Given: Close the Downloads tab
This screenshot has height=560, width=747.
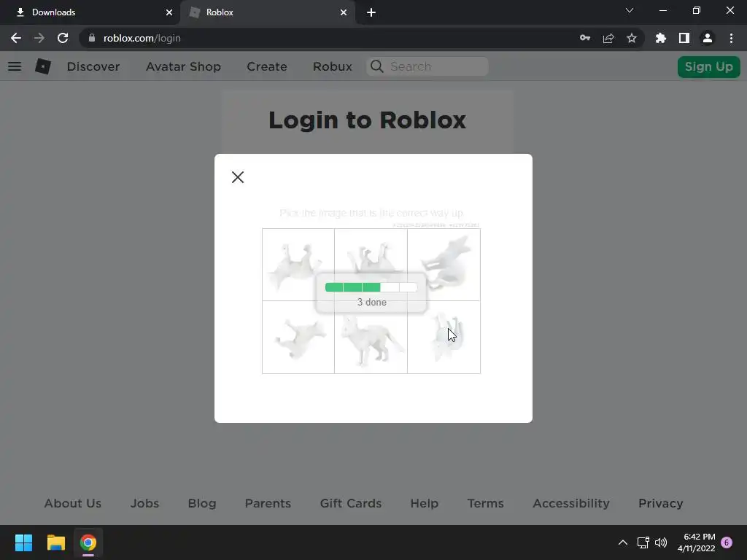Looking at the screenshot, I should [x=169, y=12].
